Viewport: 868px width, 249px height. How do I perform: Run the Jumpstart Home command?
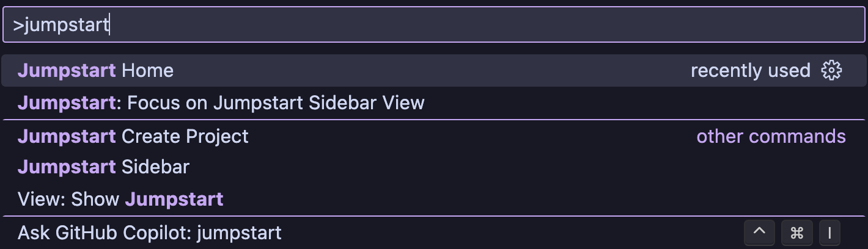pyautogui.click(x=95, y=71)
